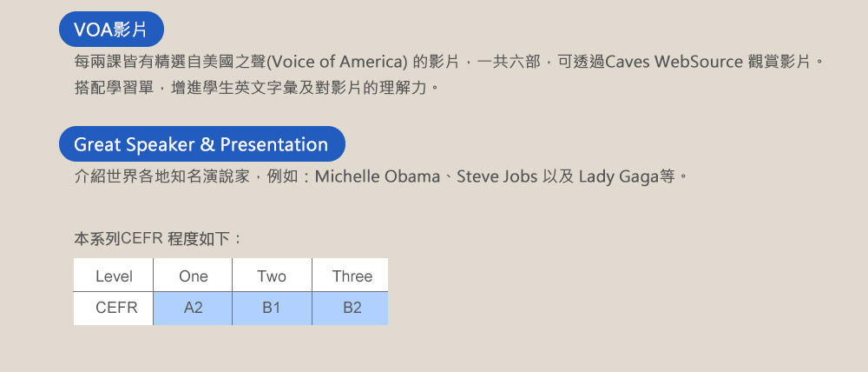Screen dimensions: 868x372
Task: Click the Great Speaker & Presentation label
Action: click(202, 144)
